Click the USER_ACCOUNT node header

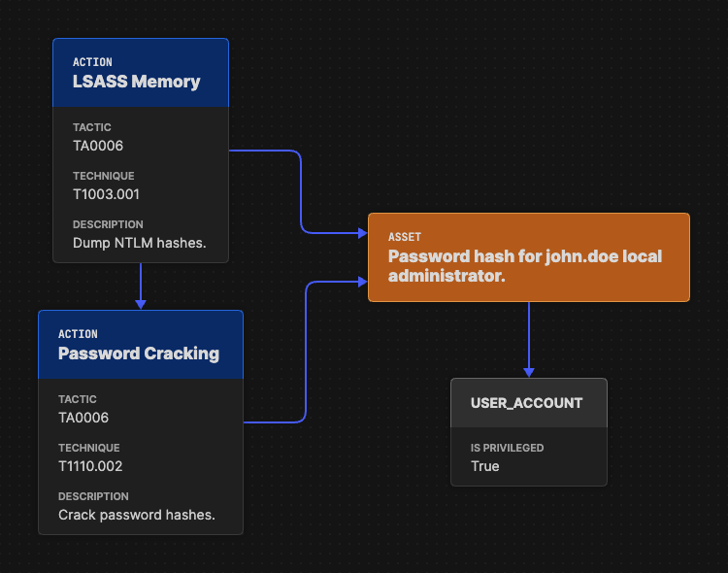point(528,402)
